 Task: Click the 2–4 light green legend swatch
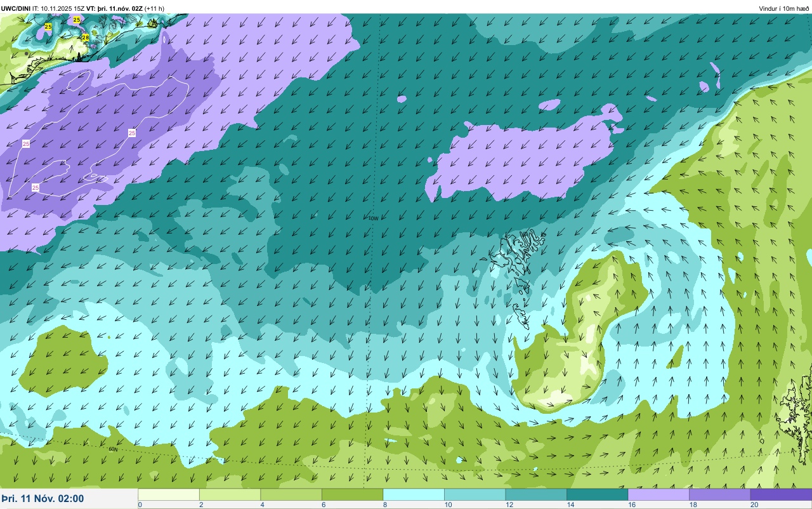pos(230,494)
